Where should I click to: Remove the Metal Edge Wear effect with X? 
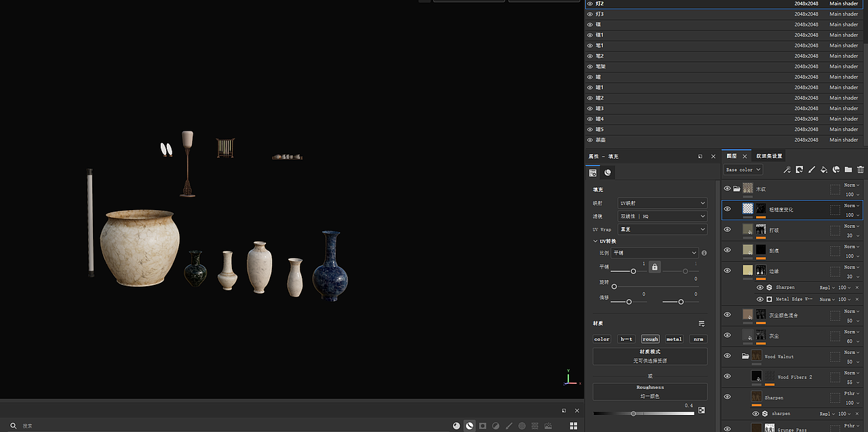tap(857, 299)
